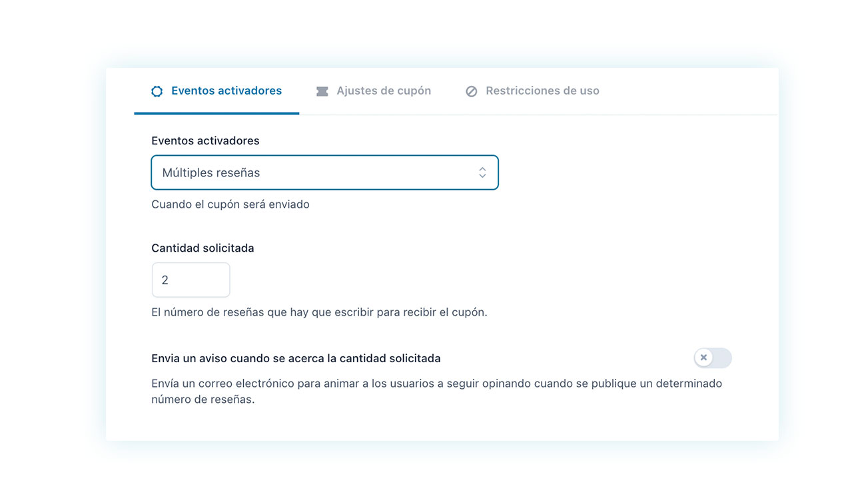Open the Eventos activadores tab
Image resolution: width=866 pixels, height=504 pixels.
217,91
